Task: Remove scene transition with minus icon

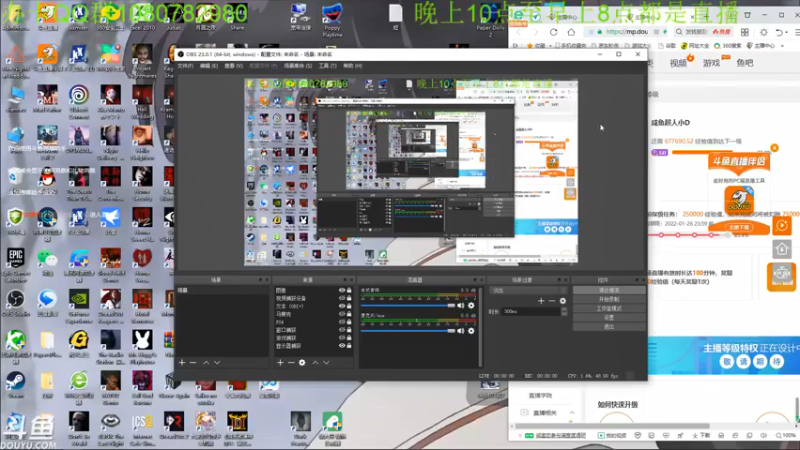Action: (552, 301)
